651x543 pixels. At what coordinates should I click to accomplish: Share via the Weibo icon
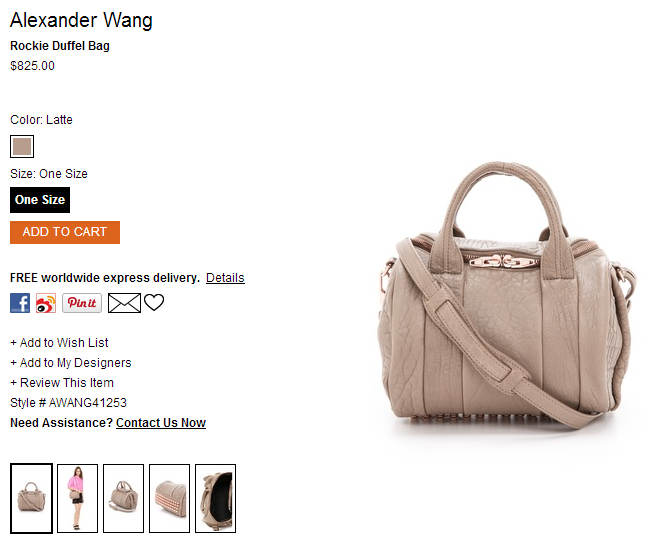46,303
